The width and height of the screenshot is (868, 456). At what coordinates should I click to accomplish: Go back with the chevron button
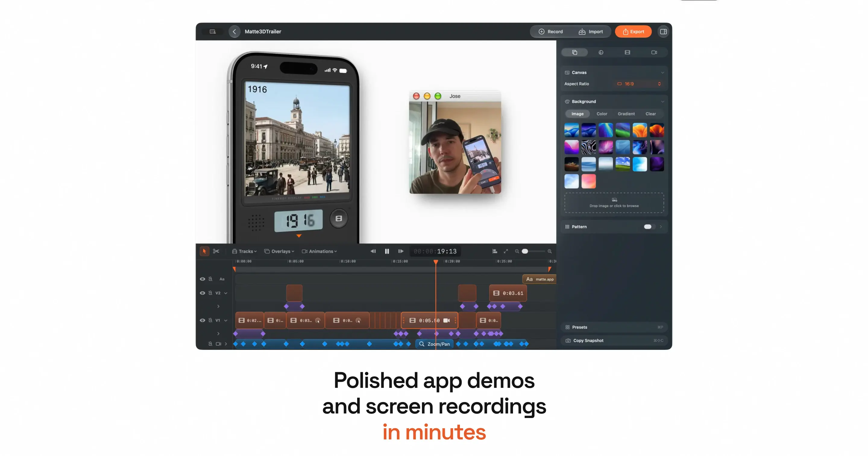coord(234,32)
